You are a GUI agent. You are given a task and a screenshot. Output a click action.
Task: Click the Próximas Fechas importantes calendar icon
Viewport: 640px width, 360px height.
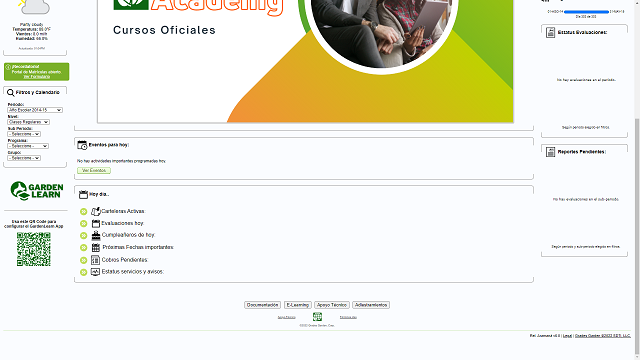point(96,247)
